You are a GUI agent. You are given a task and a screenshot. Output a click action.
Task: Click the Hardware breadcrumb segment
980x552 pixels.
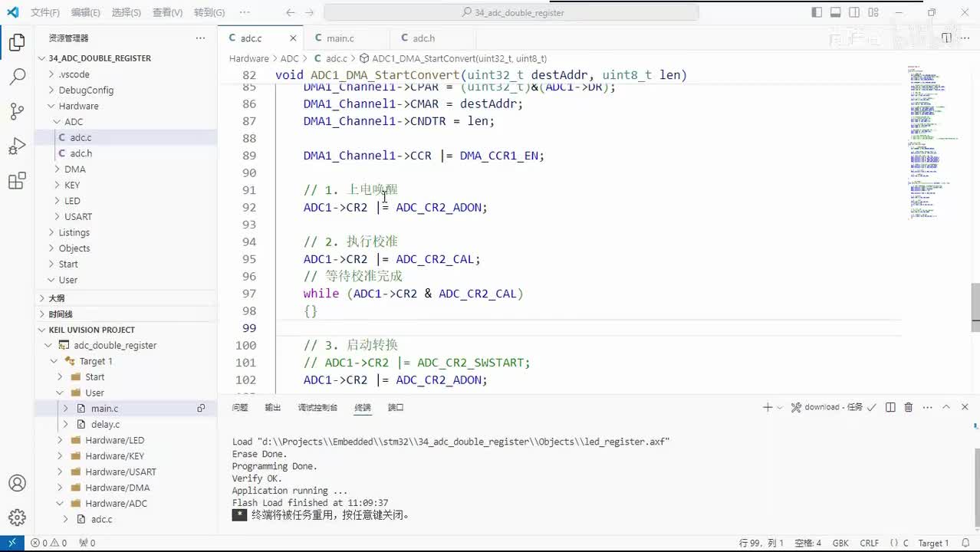(x=248, y=58)
